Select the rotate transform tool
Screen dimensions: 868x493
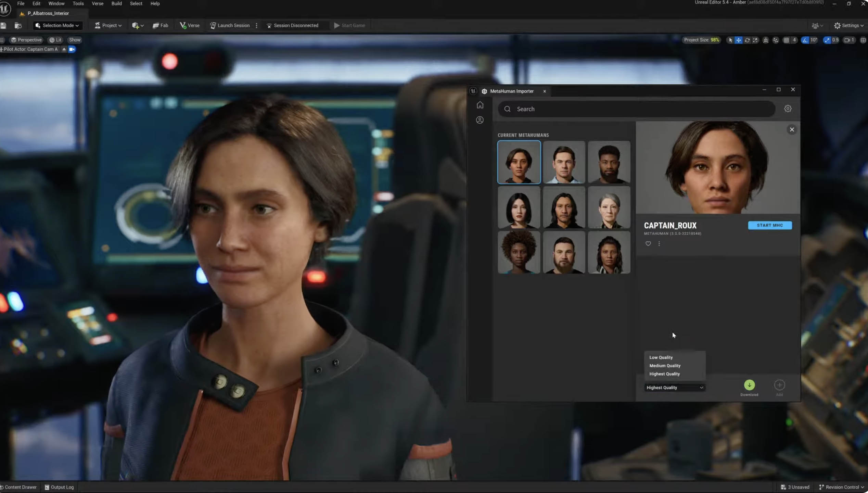pyautogui.click(x=747, y=40)
